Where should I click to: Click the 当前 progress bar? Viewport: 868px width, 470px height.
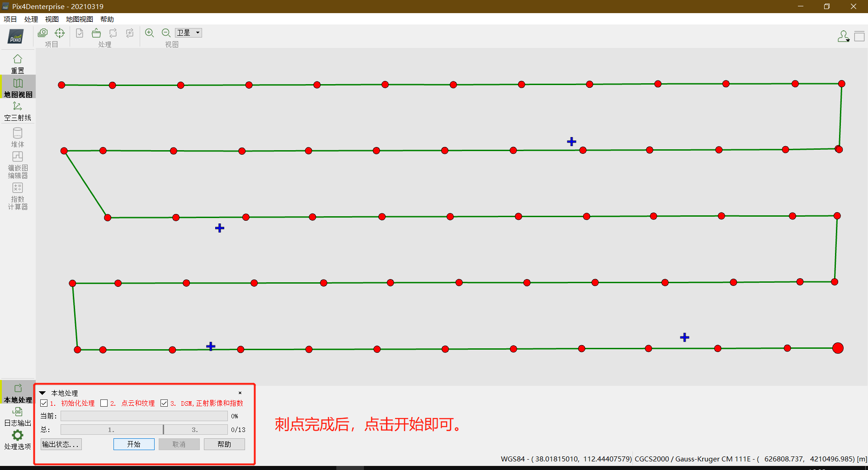point(144,416)
